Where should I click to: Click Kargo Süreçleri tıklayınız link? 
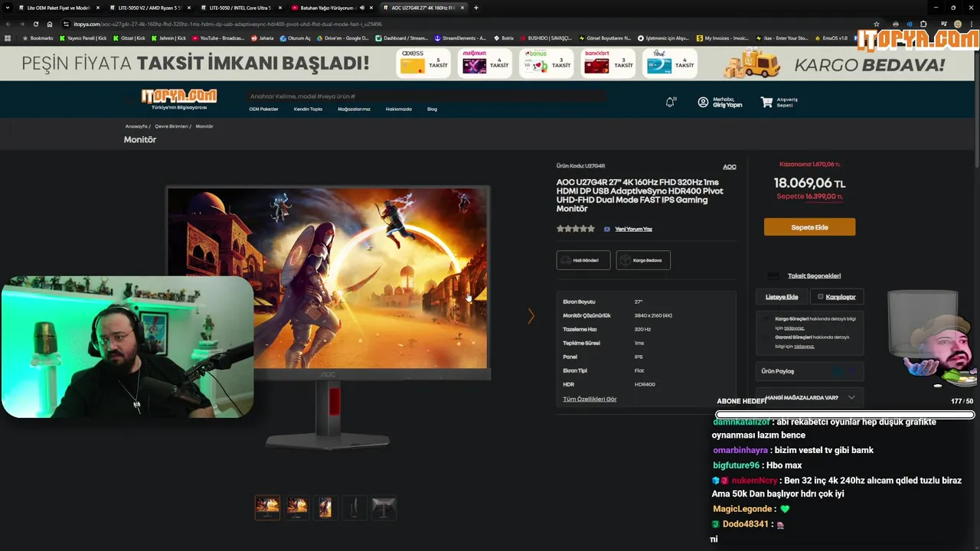pyautogui.click(x=794, y=328)
